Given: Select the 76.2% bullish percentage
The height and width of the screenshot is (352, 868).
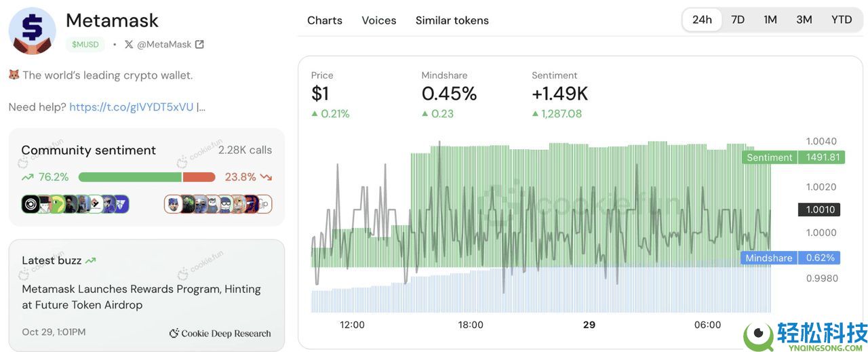Looking at the screenshot, I should coord(54,177).
